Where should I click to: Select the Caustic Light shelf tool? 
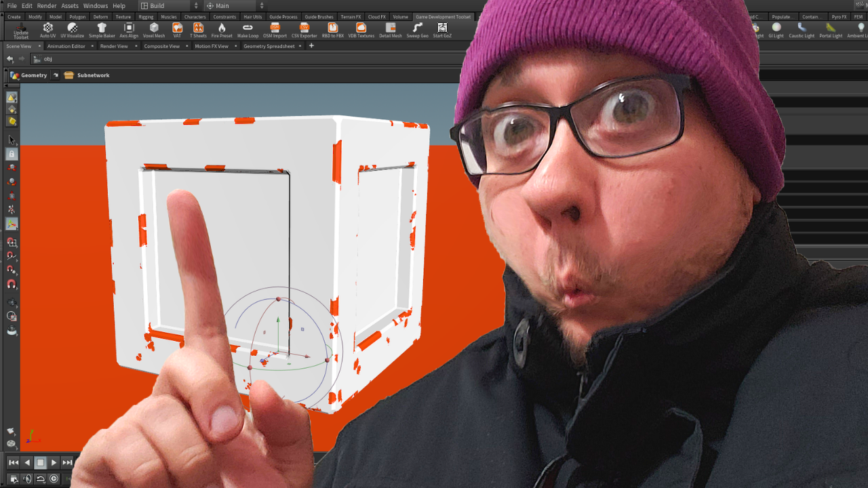(802, 28)
